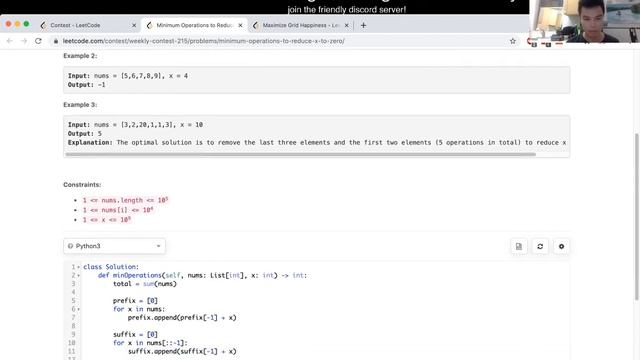Click the '1 <= nums.length <= 10^5' constraint
This screenshot has height=360, width=640.
(125, 200)
